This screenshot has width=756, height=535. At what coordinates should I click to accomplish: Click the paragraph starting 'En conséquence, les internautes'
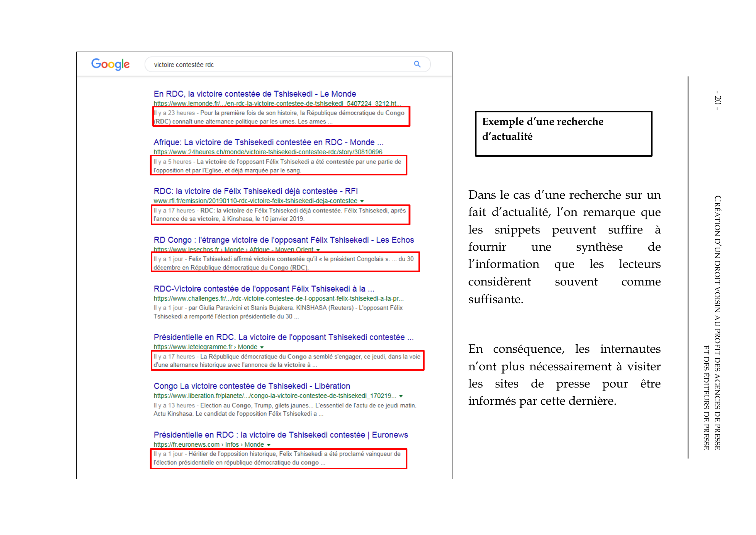click(x=564, y=375)
